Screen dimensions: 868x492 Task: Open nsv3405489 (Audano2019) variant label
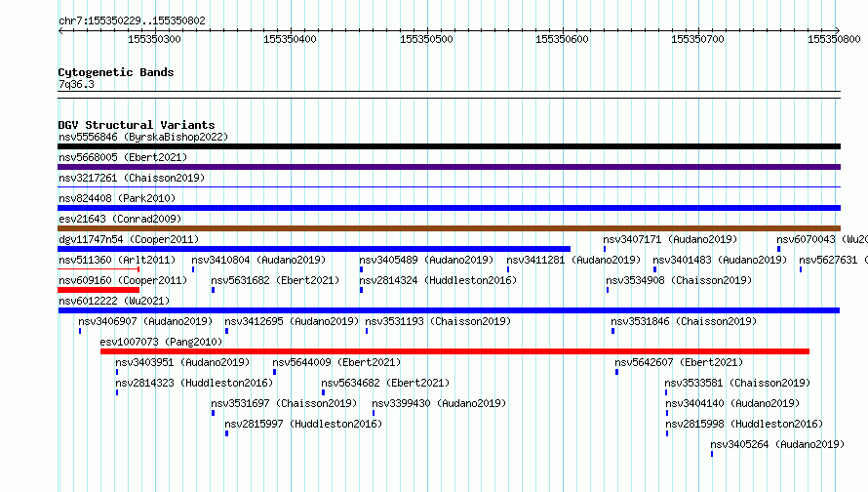pyautogui.click(x=426, y=260)
